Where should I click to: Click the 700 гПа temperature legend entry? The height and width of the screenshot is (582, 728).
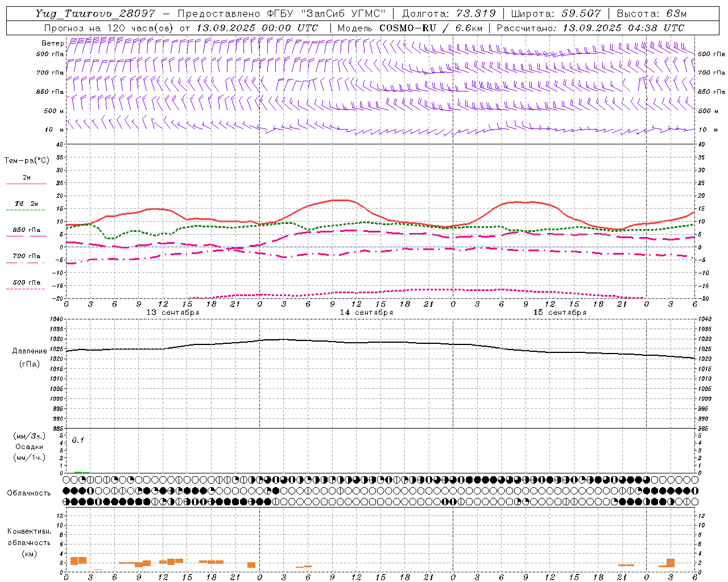click(26, 256)
